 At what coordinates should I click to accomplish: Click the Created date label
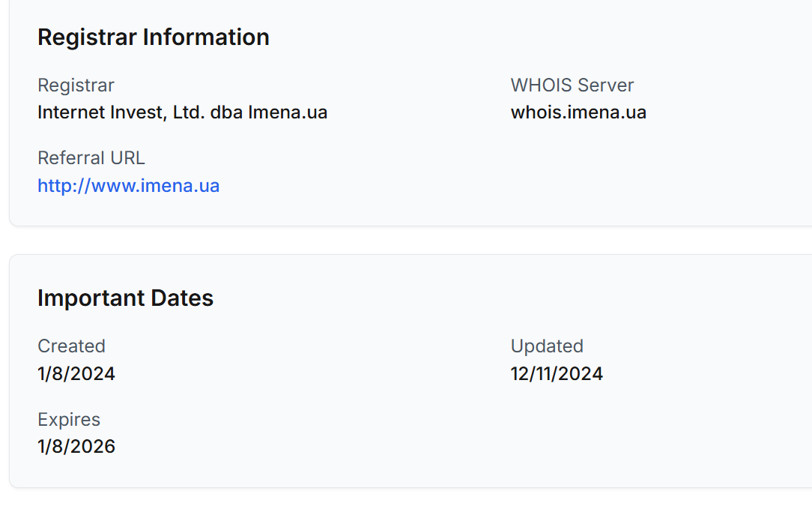click(71, 346)
